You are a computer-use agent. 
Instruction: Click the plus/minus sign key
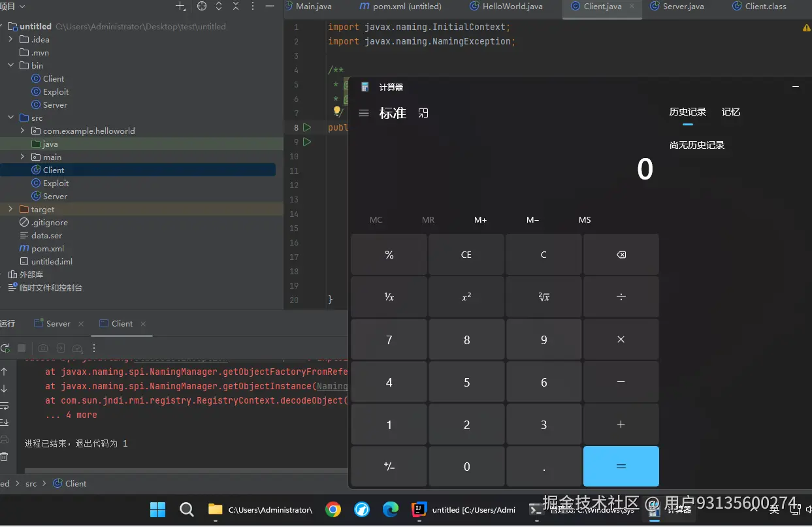coord(389,466)
